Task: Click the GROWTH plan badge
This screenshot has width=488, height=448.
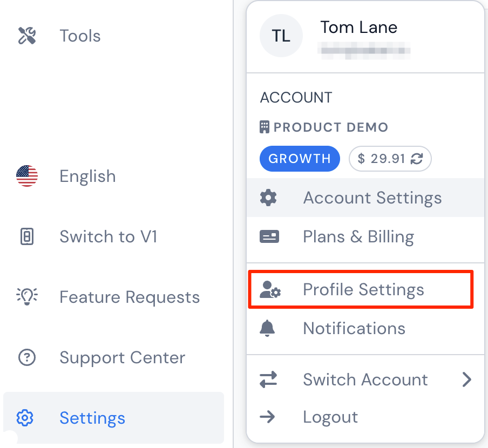Action: point(300,159)
